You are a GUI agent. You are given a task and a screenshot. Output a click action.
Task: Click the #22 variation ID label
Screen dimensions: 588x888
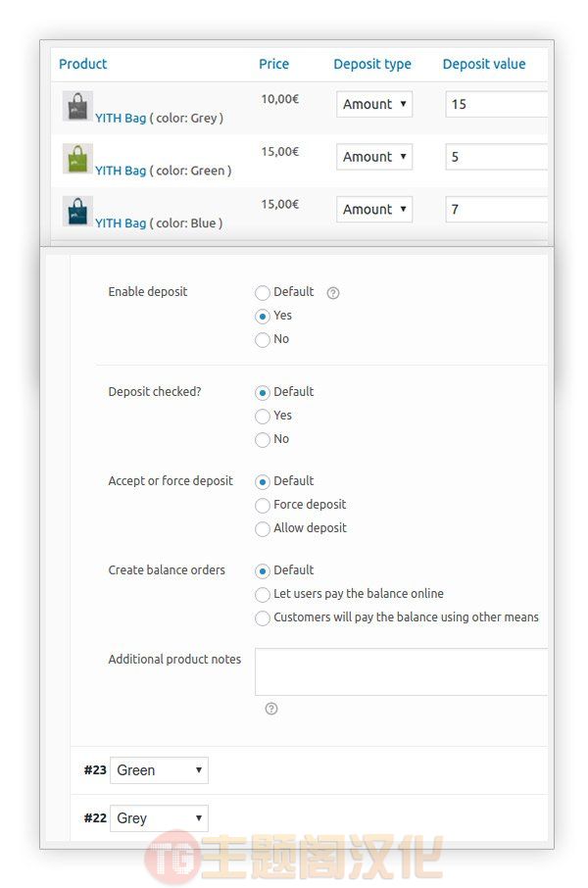[x=95, y=818]
